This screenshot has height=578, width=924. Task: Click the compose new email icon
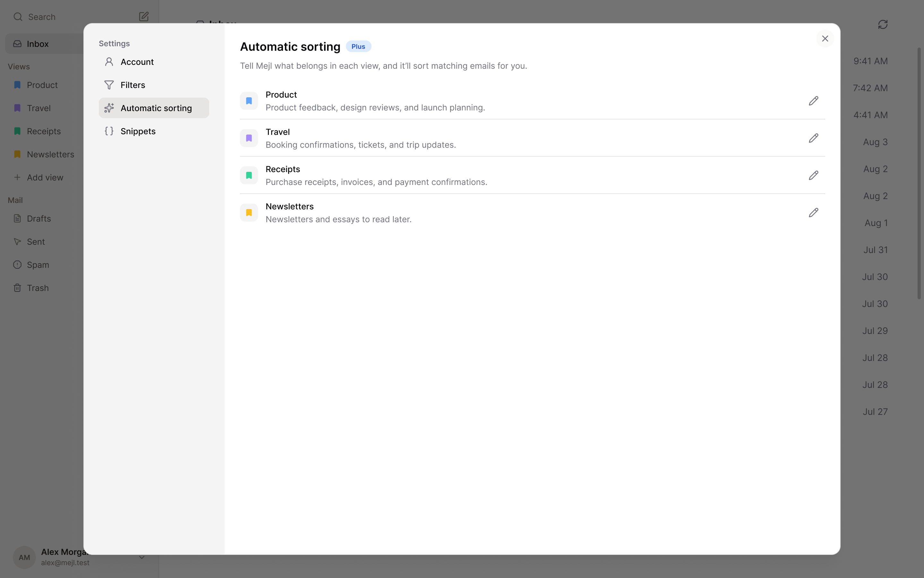[x=143, y=17]
